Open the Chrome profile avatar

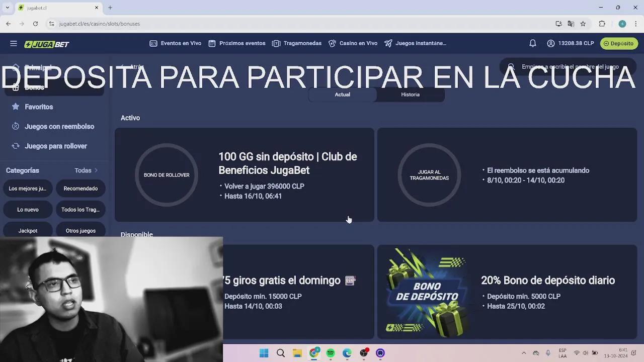pos(622,24)
